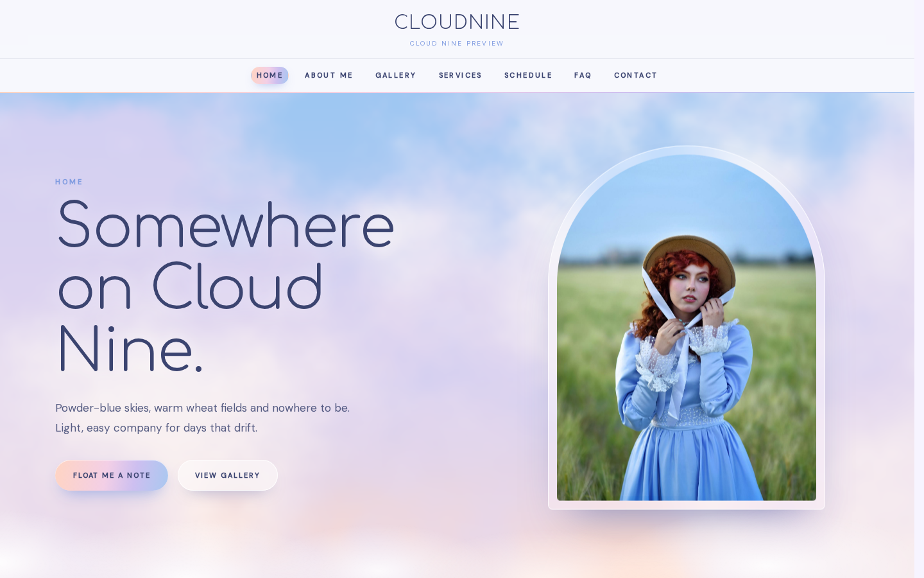Open the arched portrait photo
Image resolution: width=924 pixels, height=578 pixels.
[x=687, y=328]
